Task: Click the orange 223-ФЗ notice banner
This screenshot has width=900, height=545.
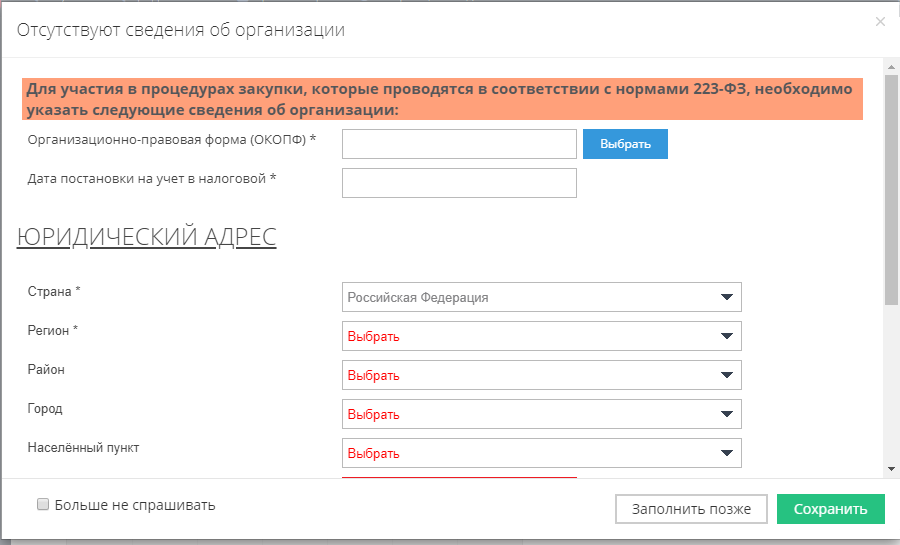Action: pos(442,99)
